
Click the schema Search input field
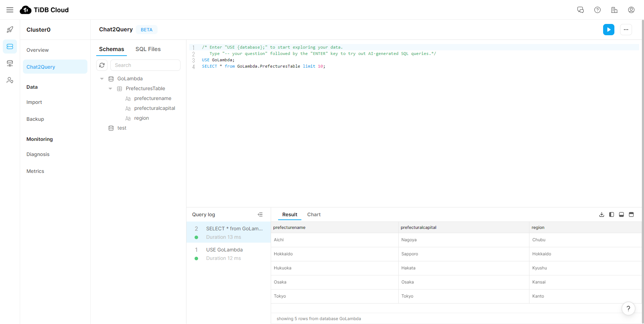(x=145, y=65)
